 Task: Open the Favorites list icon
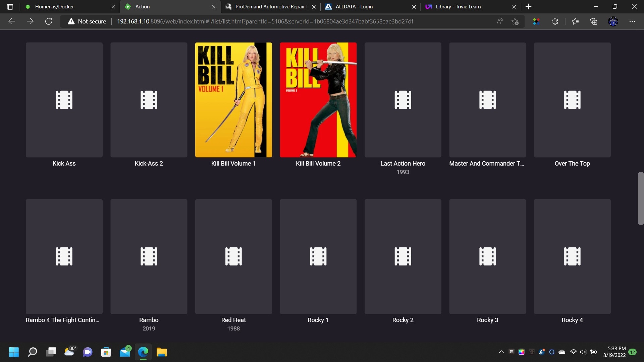(x=575, y=21)
